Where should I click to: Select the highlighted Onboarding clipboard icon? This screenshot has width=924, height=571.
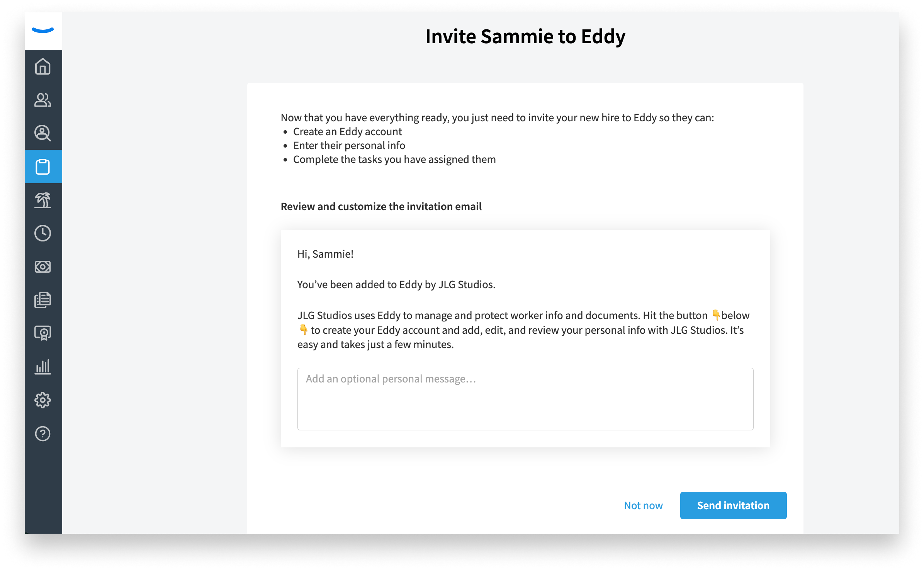(x=43, y=167)
